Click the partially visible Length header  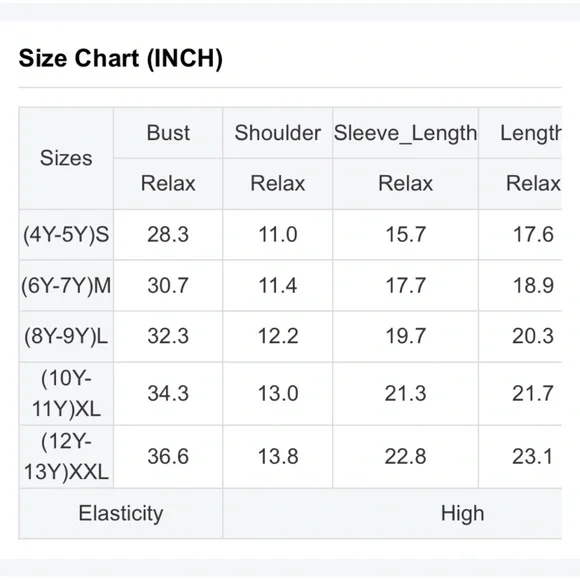click(531, 133)
